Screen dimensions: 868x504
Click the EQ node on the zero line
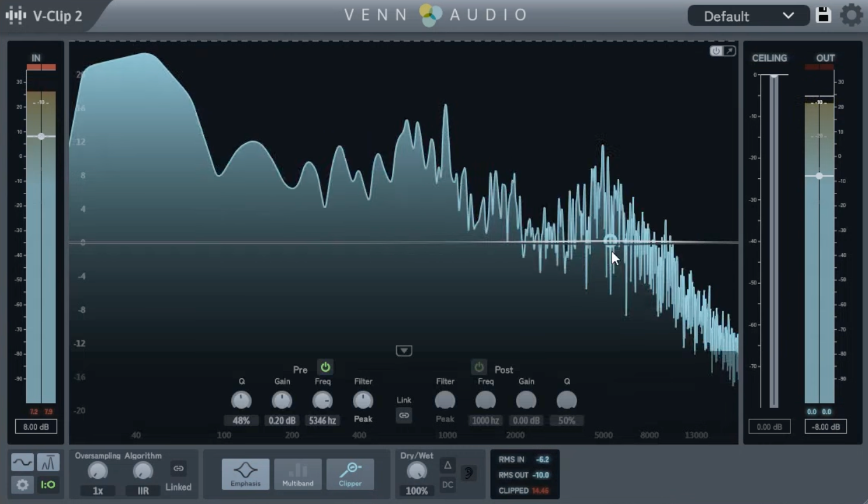610,241
